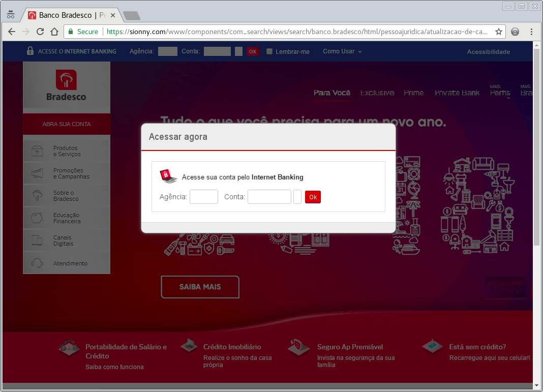This screenshot has width=543, height=392.
Task: Click the Bradesco logo
Action: point(66,85)
